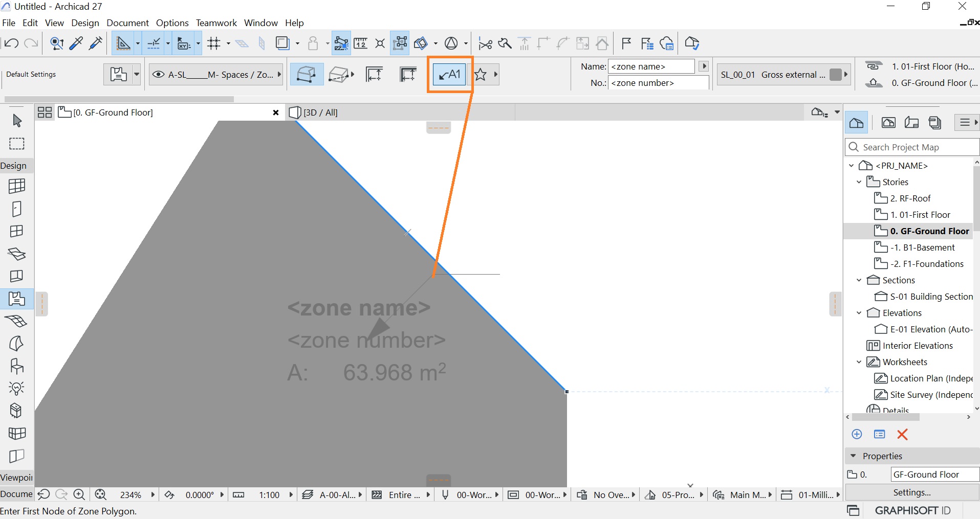Select the Arrow tool in toolbox
This screenshot has height=519, width=980.
click(17, 121)
